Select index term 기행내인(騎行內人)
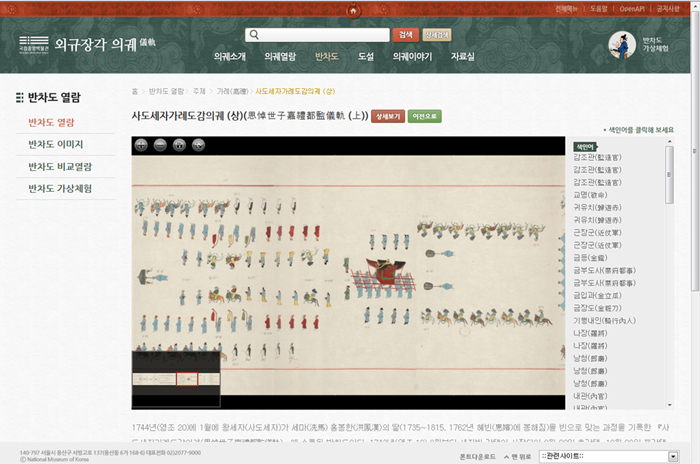Screen dimensions: 700x464 (x=604, y=320)
